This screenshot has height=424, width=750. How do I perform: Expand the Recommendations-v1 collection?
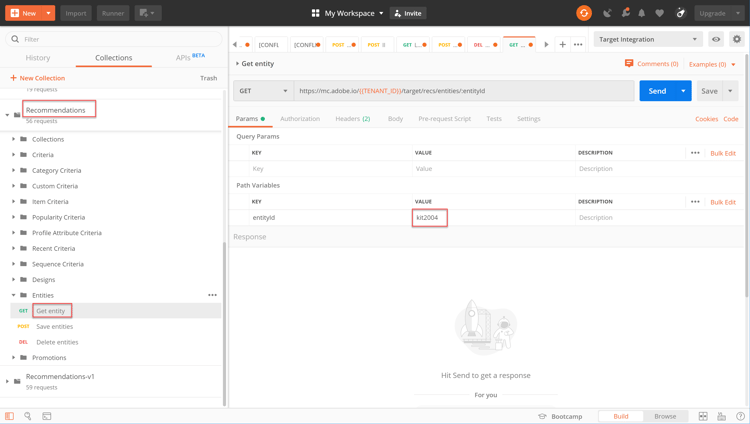click(x=7, y=381)
